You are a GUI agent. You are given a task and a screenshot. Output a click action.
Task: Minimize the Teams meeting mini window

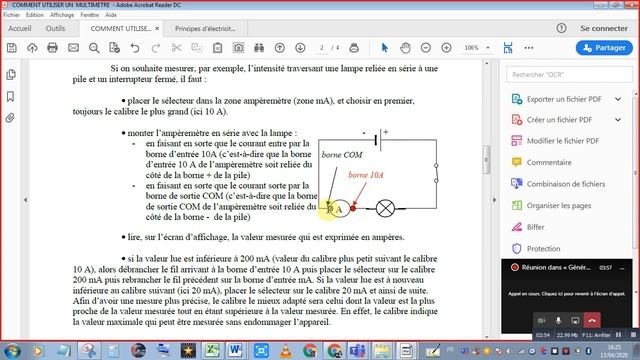(622, 268)
